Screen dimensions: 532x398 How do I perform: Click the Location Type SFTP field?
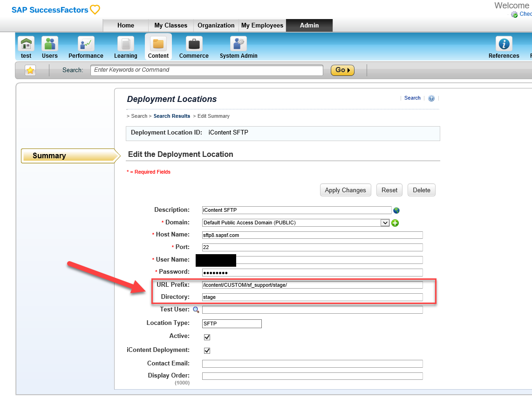(x=232, y=324)
